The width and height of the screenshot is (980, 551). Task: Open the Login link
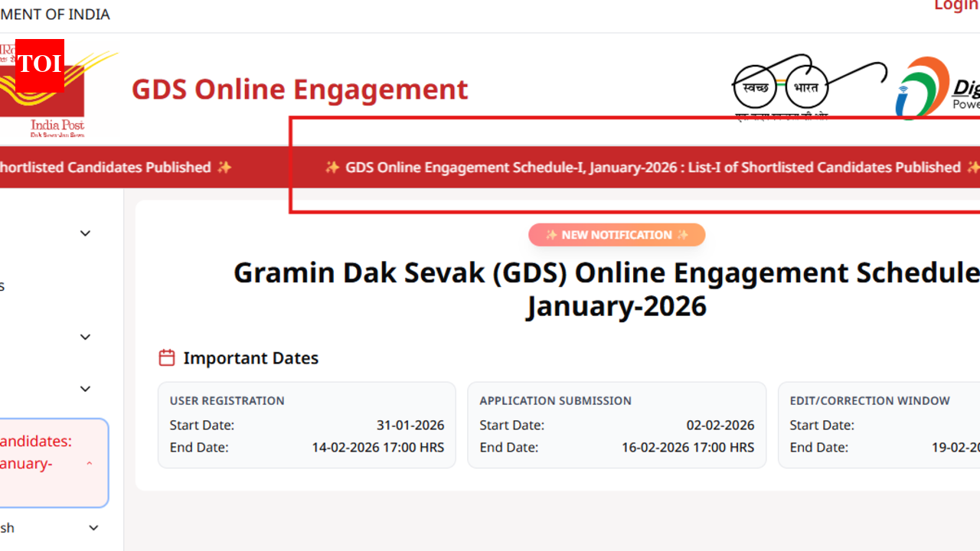pos(955,6)
